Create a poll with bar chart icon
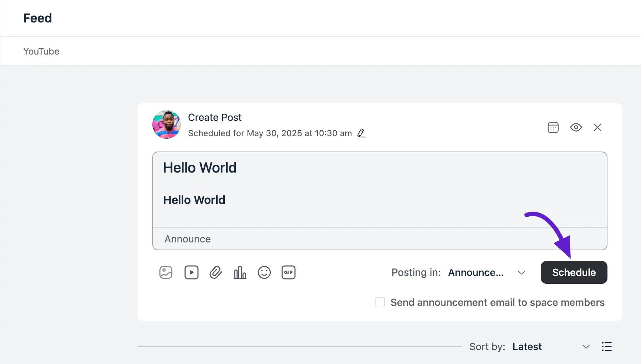 point(240,272)
